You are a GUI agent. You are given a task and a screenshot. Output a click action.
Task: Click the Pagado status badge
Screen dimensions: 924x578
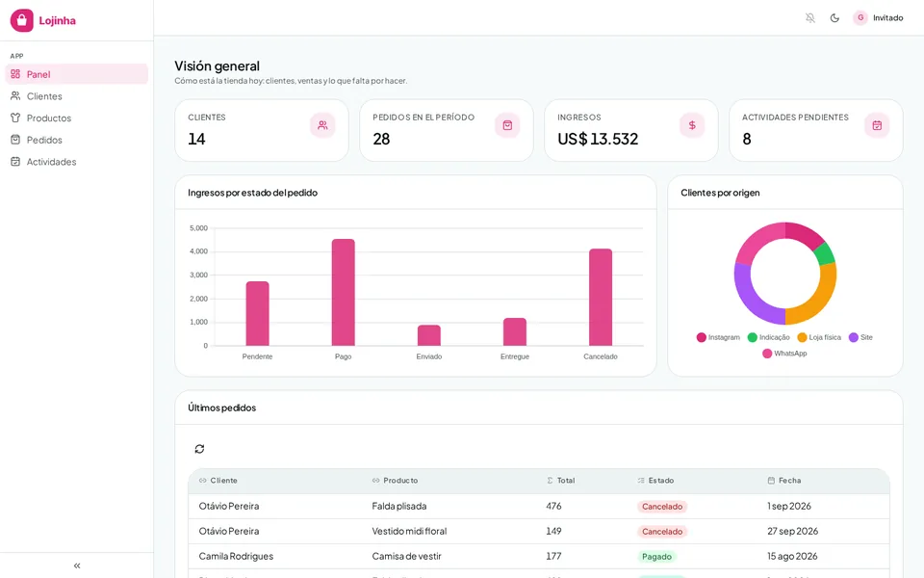pos(656,556)
